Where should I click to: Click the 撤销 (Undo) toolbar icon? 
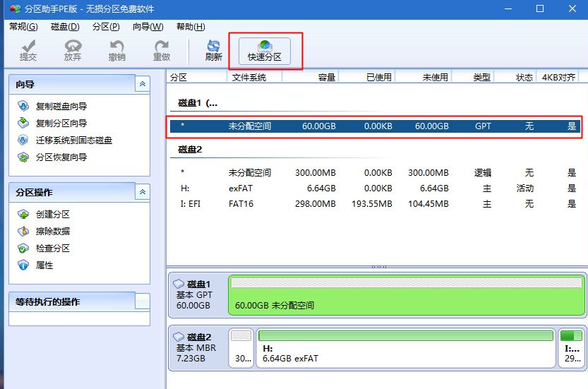tap(117, 50)
